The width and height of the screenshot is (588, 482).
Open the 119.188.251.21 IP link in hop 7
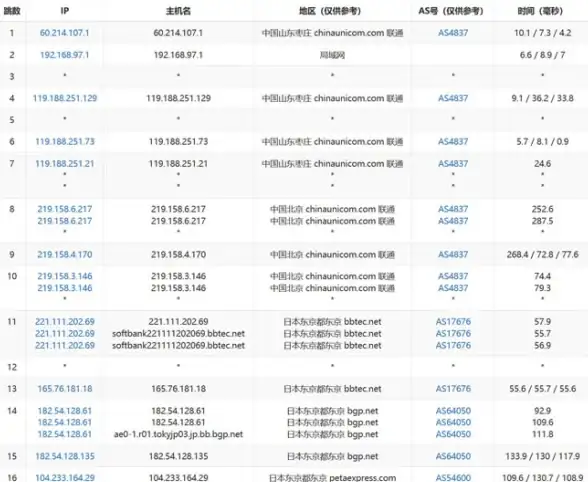click(65, 164)
